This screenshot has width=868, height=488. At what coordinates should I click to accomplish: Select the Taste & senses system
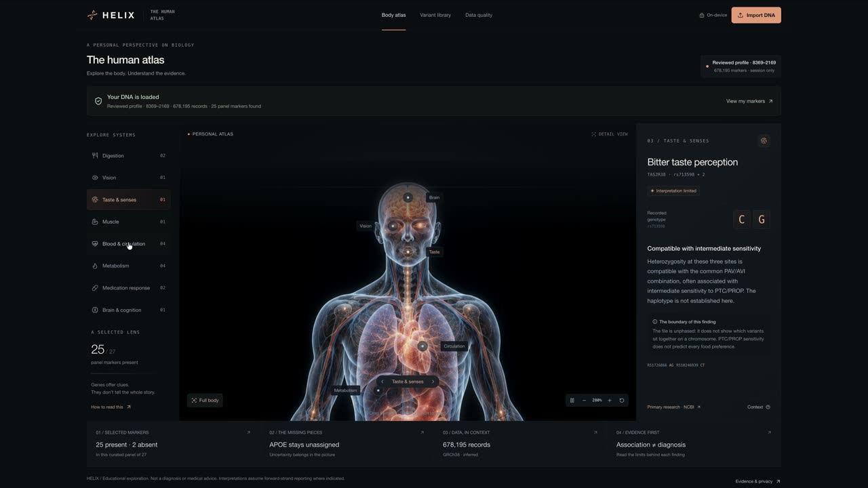(x=128, y=200)
